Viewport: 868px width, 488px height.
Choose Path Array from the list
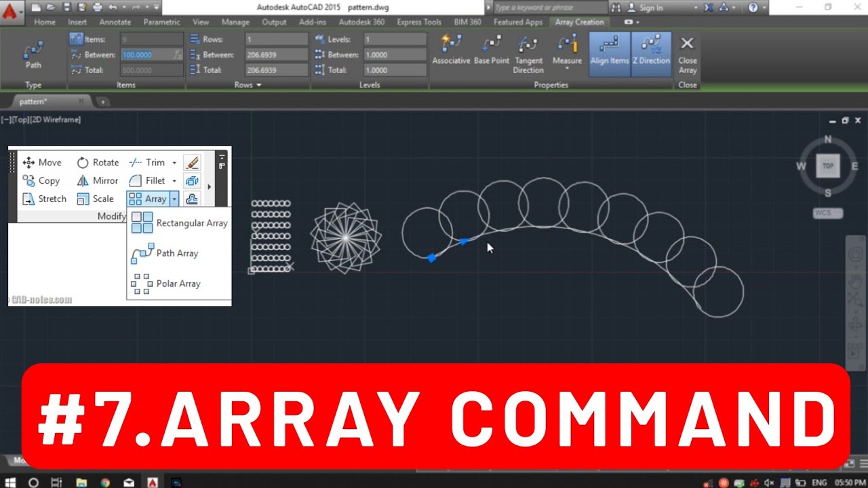click(165, 253)
